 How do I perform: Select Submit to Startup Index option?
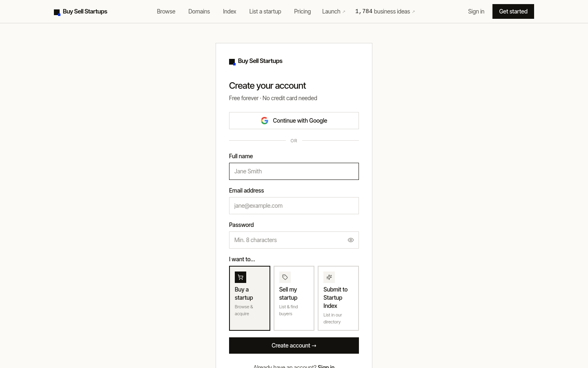click(x=338, y=298)
